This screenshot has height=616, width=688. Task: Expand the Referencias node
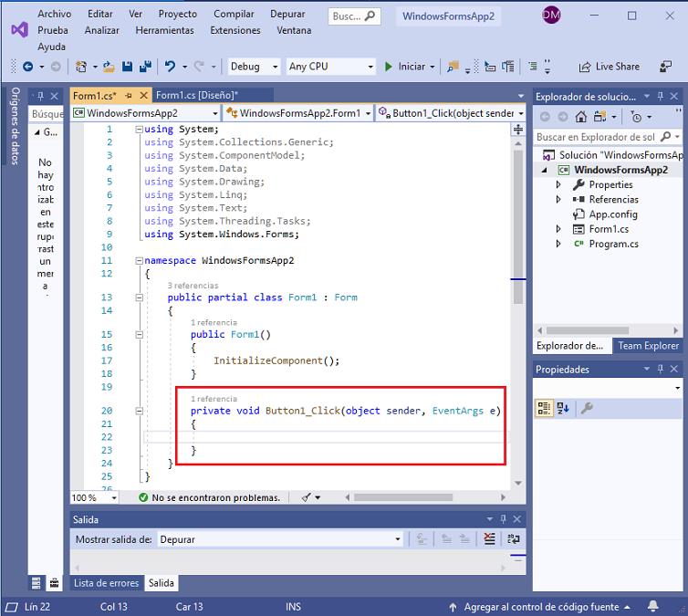[x=558, y=199]
